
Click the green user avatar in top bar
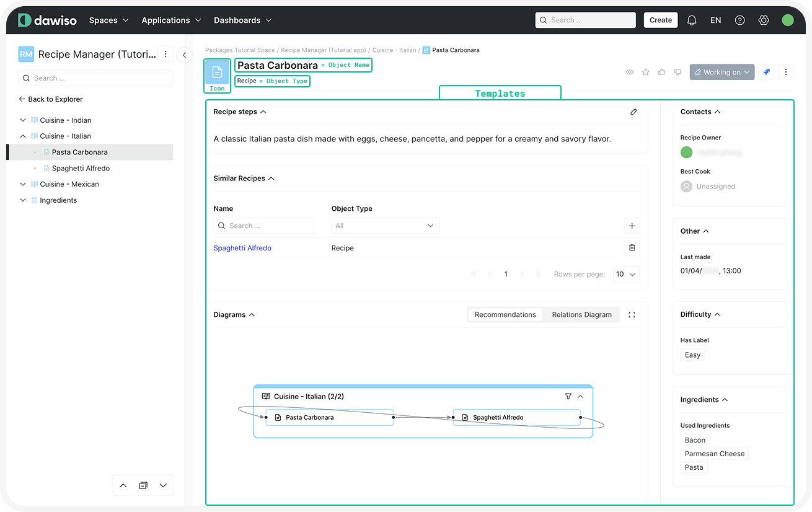[x=787, y=20]
